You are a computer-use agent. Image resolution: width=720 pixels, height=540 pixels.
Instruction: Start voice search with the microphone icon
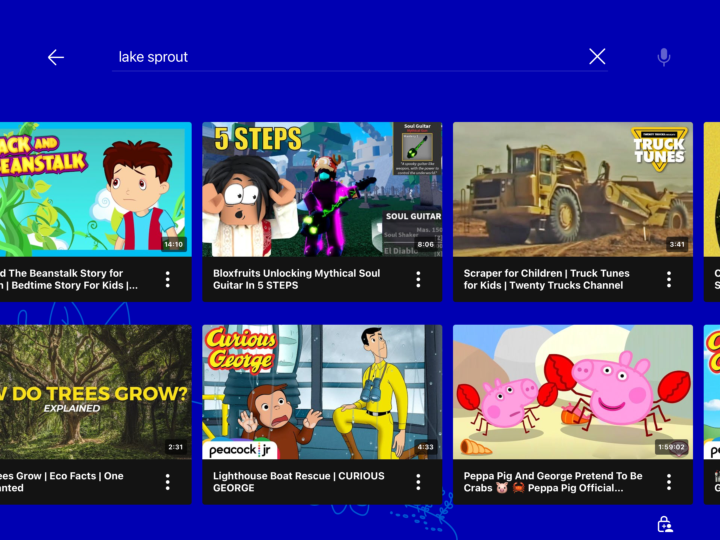(664, 57)
